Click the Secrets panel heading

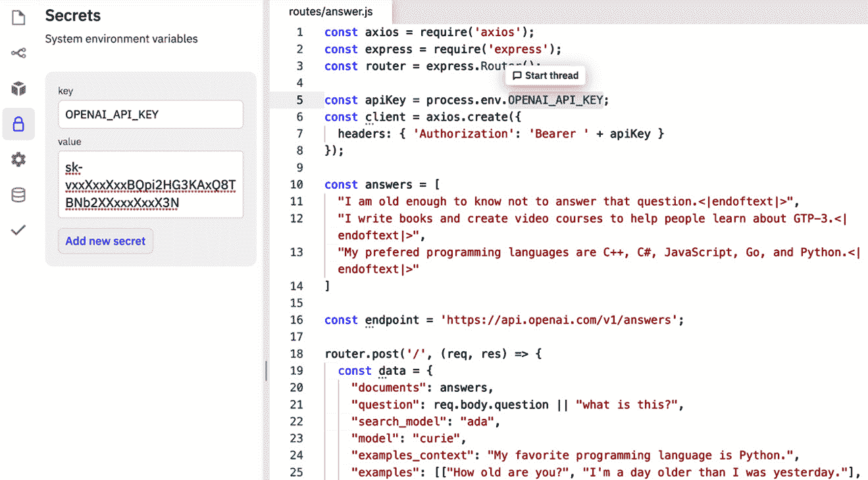click(x=72, y=15)
